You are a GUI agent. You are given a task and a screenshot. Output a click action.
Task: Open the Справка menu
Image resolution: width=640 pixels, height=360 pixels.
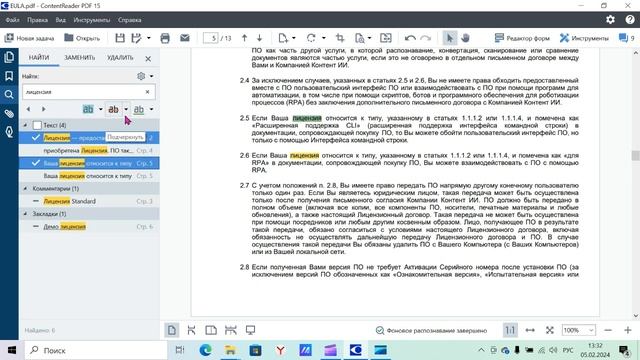click(x=129, y=20)
